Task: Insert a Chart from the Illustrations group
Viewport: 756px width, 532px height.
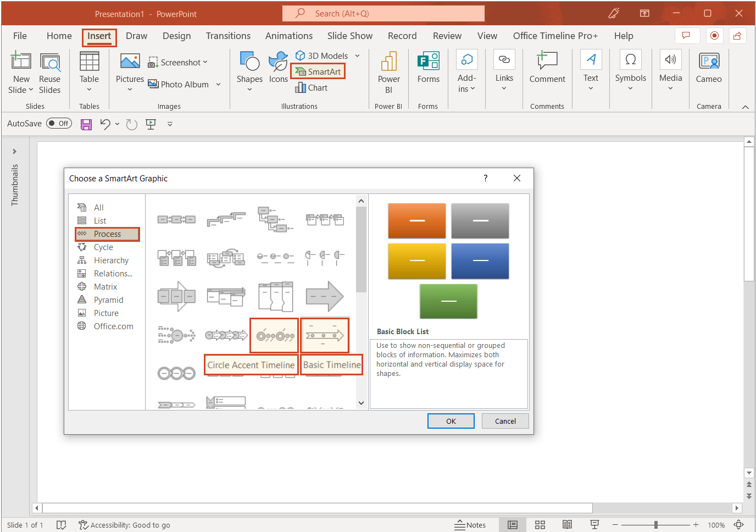Action: tap(312, 87)
